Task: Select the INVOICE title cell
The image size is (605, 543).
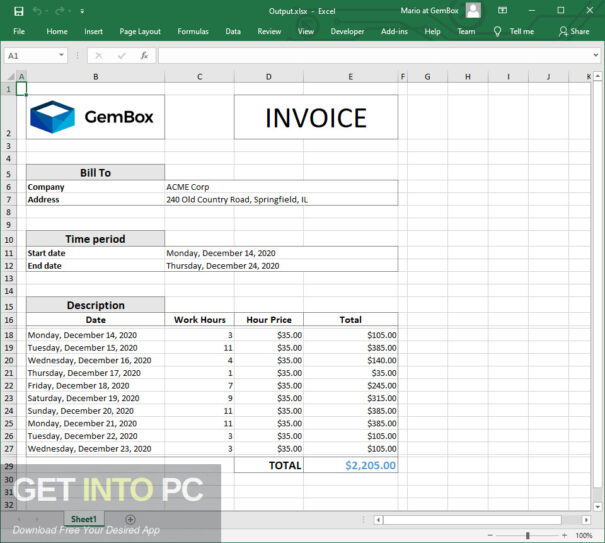Action: [x=316, y=117]
